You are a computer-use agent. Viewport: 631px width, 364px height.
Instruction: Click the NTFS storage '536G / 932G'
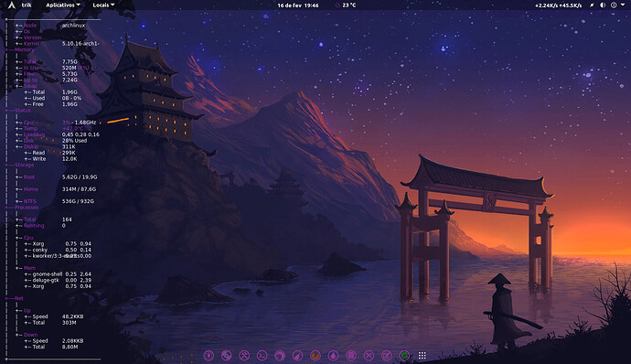78,201
